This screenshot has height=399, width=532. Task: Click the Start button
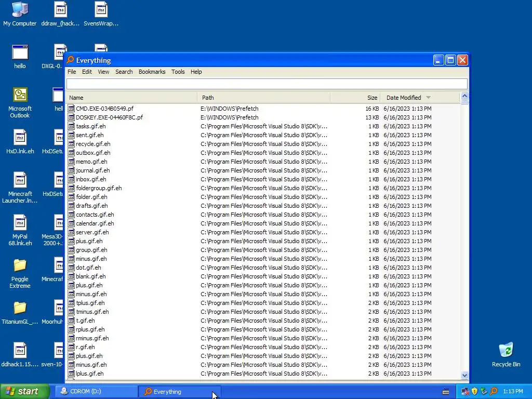[25, 391]
